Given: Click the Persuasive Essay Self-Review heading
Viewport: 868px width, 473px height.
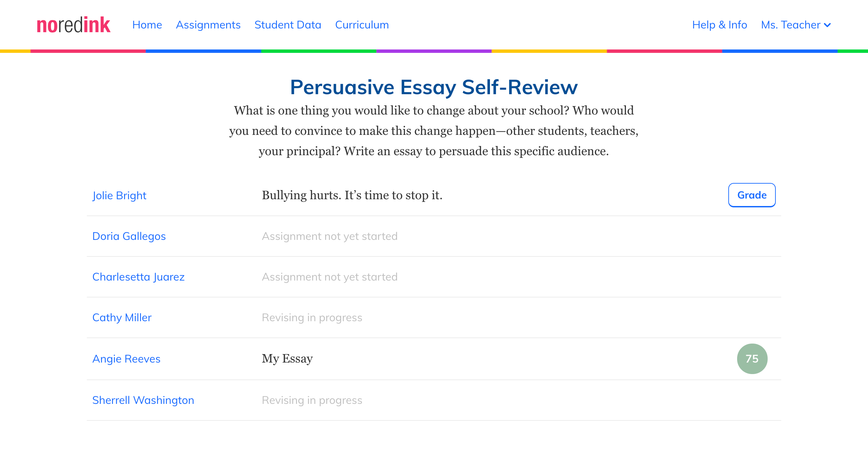Looking at the screenshot, I should pyautogui.click(x=434, y=87).
